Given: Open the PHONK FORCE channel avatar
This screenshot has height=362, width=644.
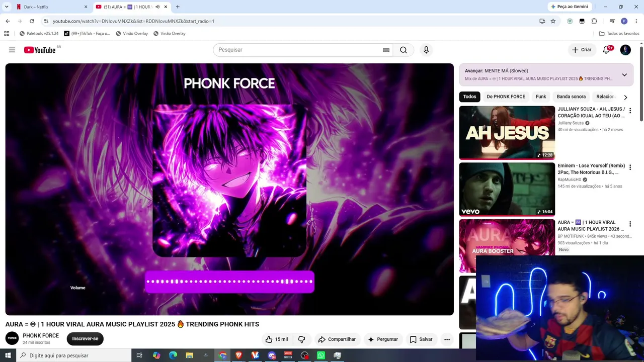Looking at the screenshot, I should (12, 338).
